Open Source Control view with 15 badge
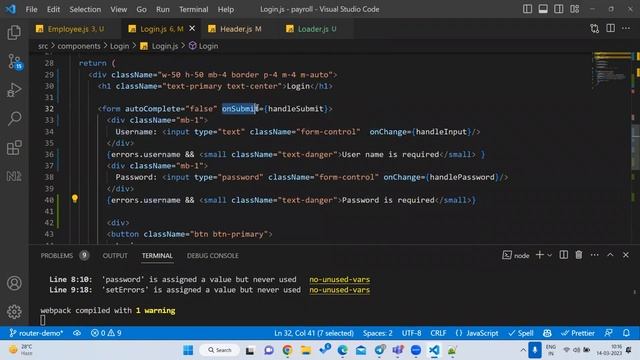Image resolution: width=640 pixels, height=360 pixels. [14, 62]
